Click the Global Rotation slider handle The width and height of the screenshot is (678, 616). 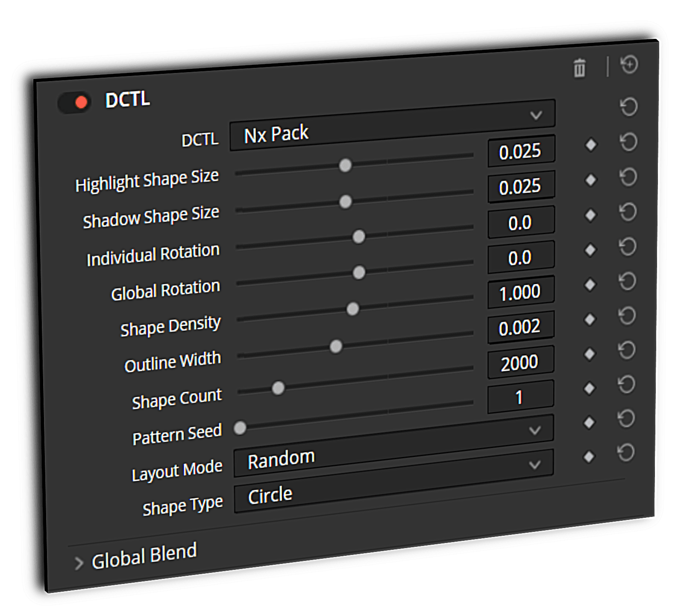click(359, 272)
